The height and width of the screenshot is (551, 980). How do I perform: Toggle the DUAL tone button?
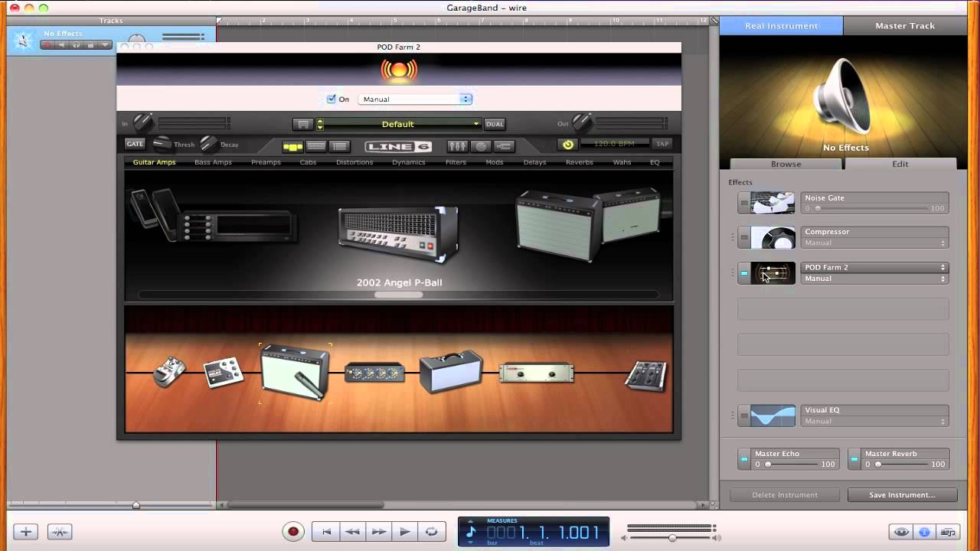pos(495,124)
